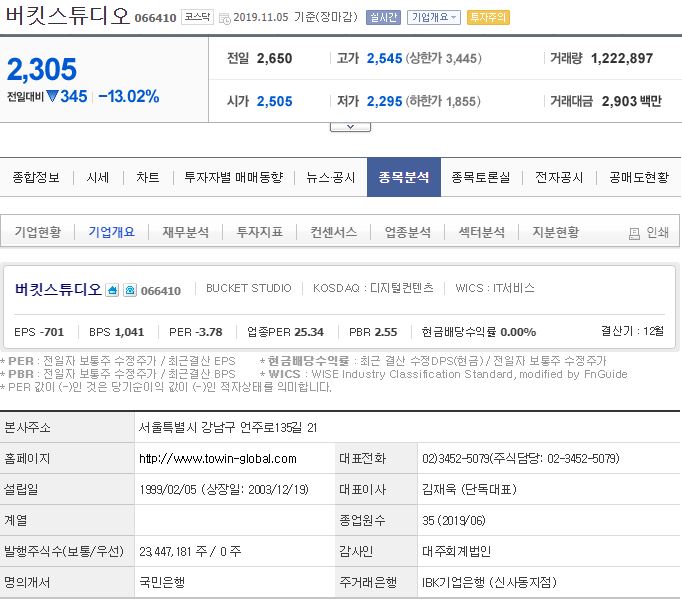
Task: Click the 대표이사 name 김재욱 (단독대표)
Action: (469, 490)
